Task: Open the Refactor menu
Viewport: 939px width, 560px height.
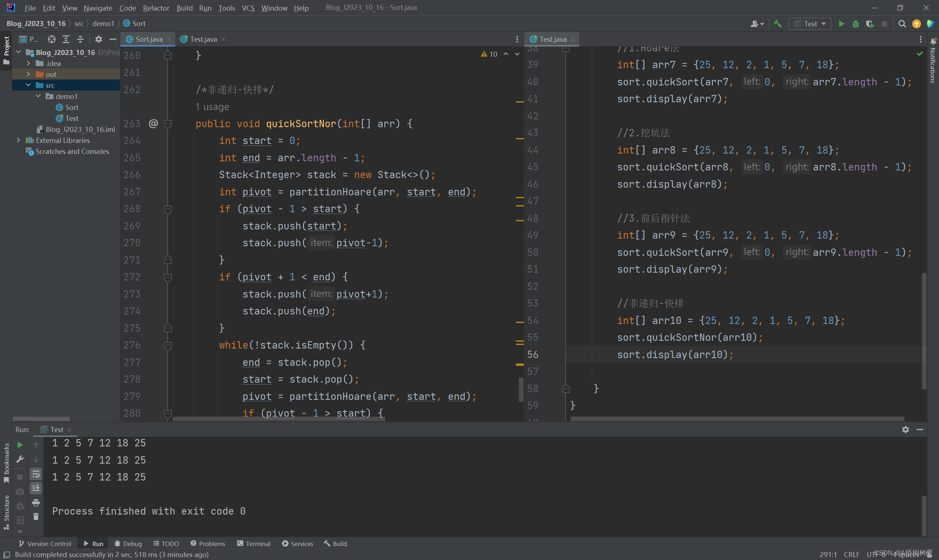Action: 156,8
